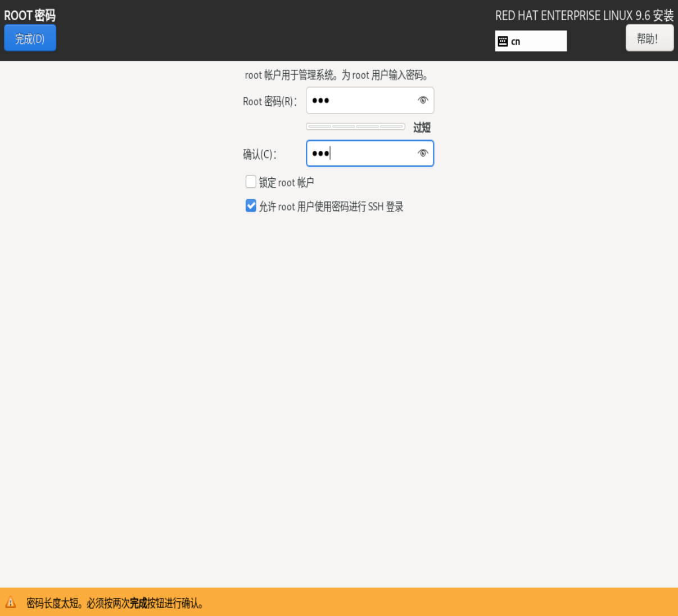The height and width of the screenshot is (616, 678).
Task: Click the 允许 root 用户使用密码进行 SSH 登录 label
Action: 331,206
